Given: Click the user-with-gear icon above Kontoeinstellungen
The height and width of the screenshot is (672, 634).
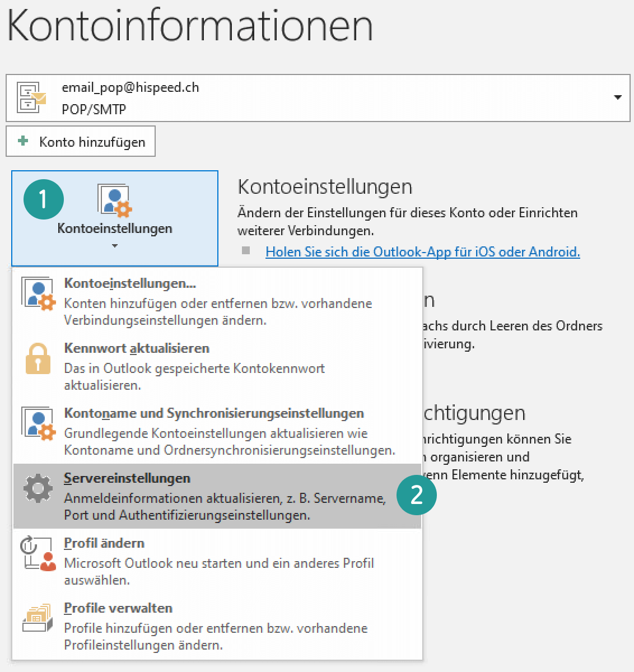Looking at the screenshot, I should [x=115, y=200].
